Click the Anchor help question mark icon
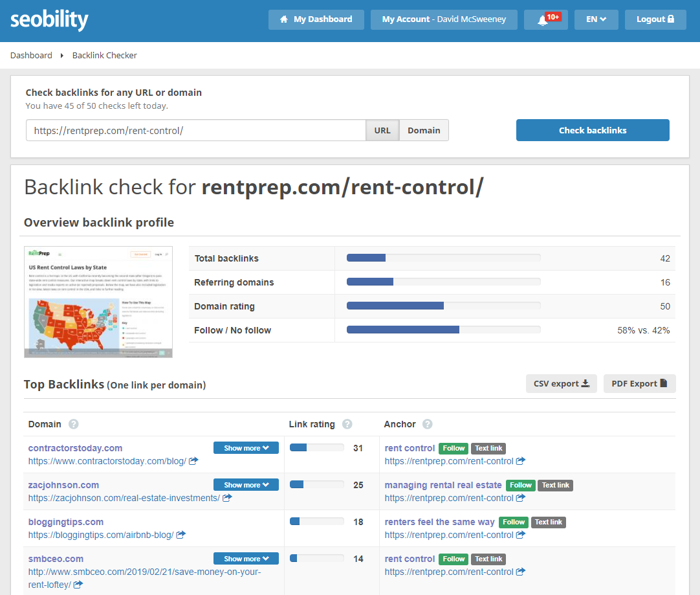The image size is (700, 595). pyautogui.click(x=427, y=424)
